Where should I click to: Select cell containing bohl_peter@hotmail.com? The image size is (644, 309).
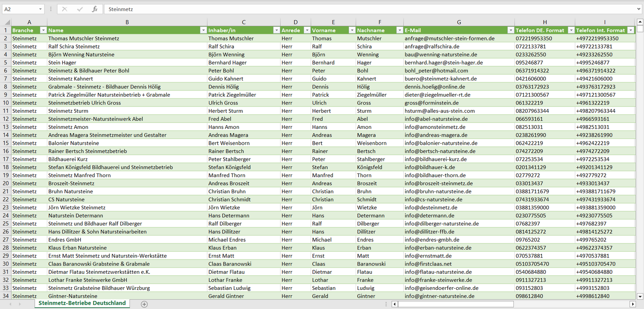coord(436,71)
